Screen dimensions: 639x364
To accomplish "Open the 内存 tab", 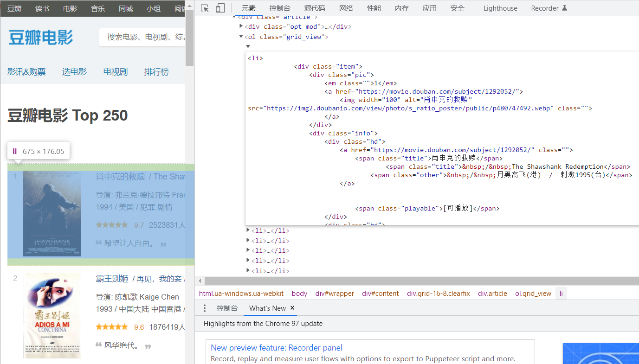I will click(x=401, y=8).
